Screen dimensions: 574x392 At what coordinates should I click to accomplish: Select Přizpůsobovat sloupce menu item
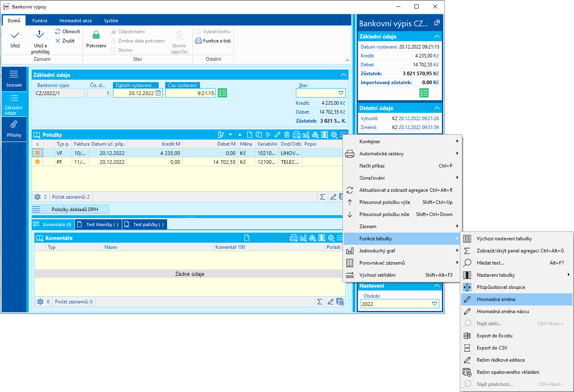click(517, 287)
